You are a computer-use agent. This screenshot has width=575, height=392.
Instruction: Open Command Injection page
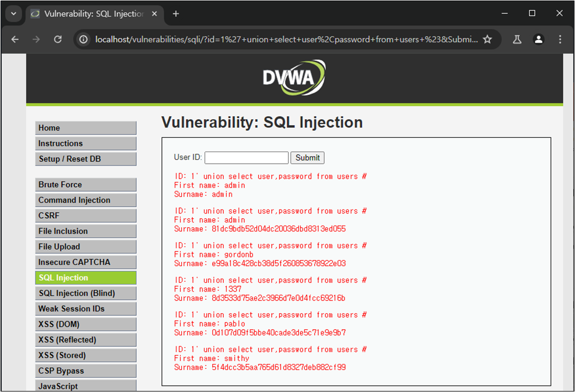(86, 200)
